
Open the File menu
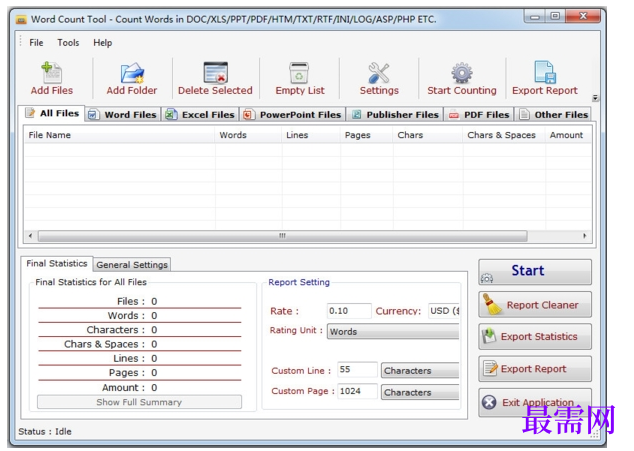36,42
